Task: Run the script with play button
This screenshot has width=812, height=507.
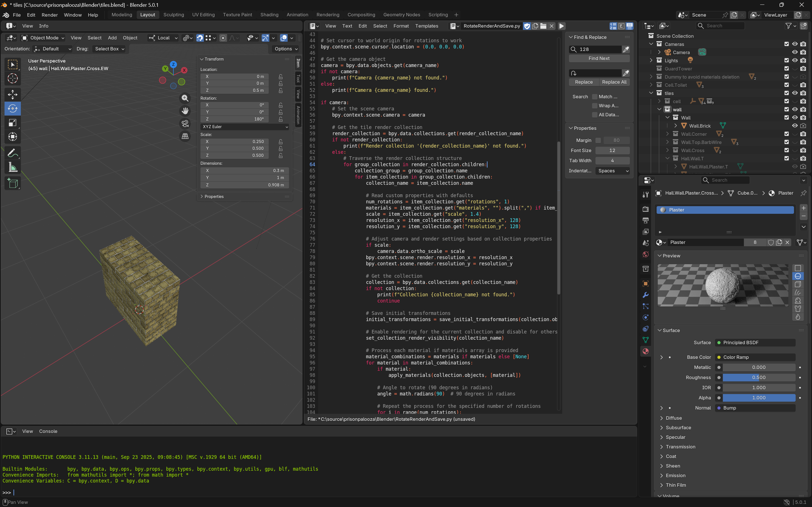Action: coord(561,26)
